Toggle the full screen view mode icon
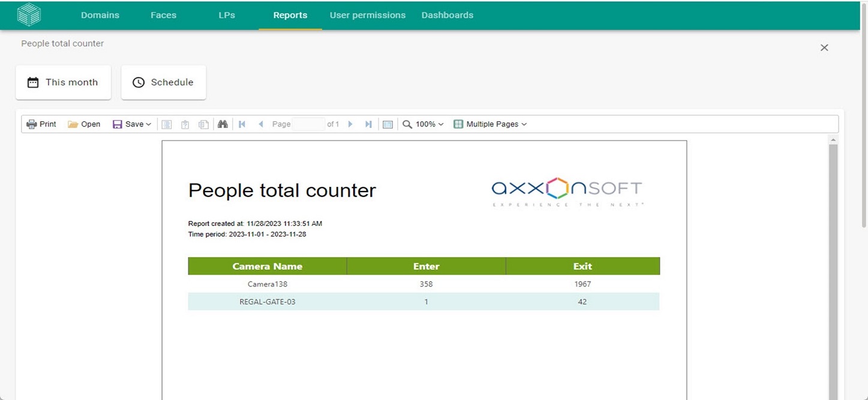This screenshot has width=868, height=400. (388, 124)
